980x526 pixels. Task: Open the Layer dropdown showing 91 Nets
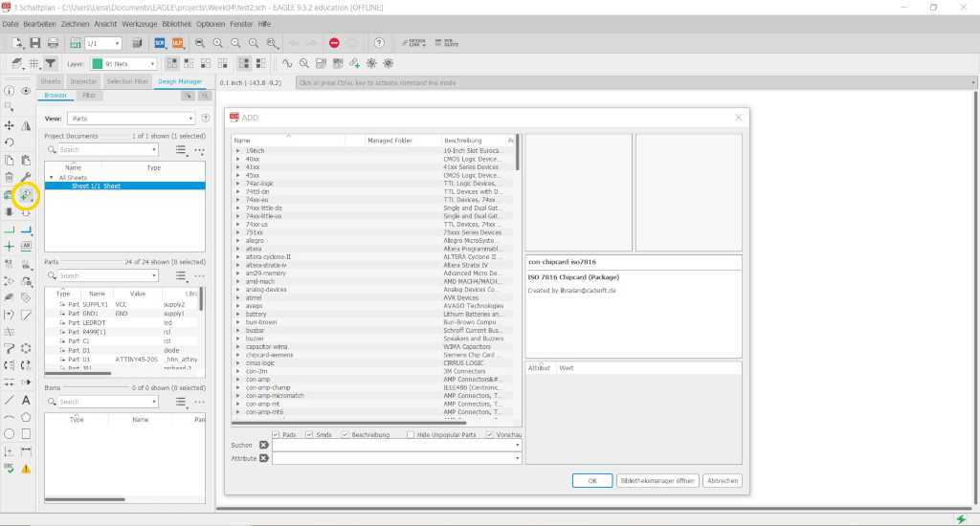pos(123,64)
